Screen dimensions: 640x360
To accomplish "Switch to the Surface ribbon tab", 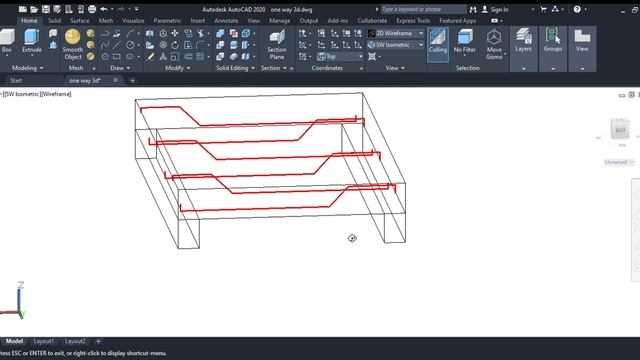I will (80, 20).
